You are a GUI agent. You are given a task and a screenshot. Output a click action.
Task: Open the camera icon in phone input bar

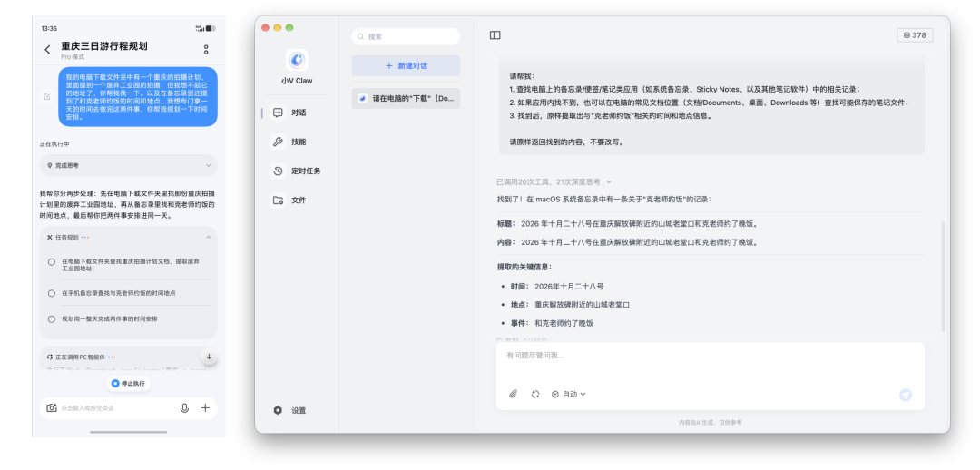tap(52, 408)
